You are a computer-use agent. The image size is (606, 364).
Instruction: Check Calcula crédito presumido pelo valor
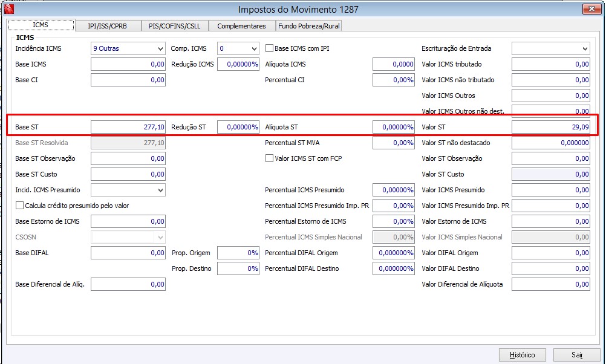click(x=19, y=206)
